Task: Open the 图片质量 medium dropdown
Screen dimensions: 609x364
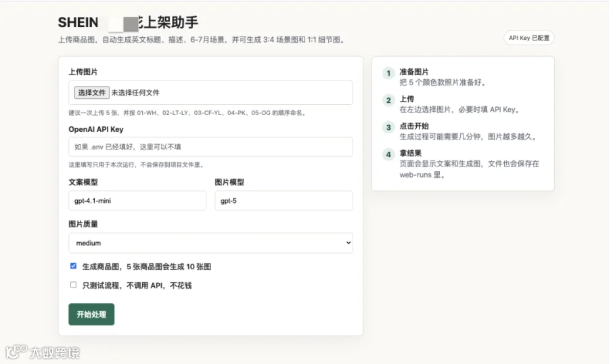Action: 210,243
